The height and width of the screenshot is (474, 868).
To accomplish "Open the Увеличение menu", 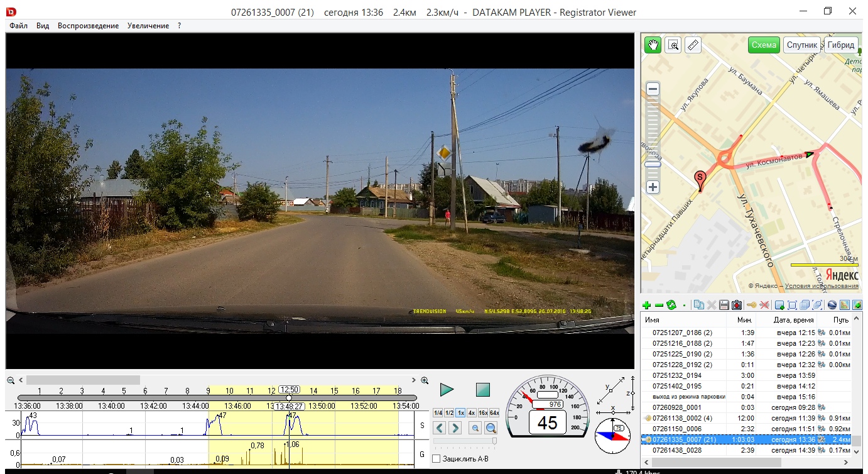I will coord(148,26).
